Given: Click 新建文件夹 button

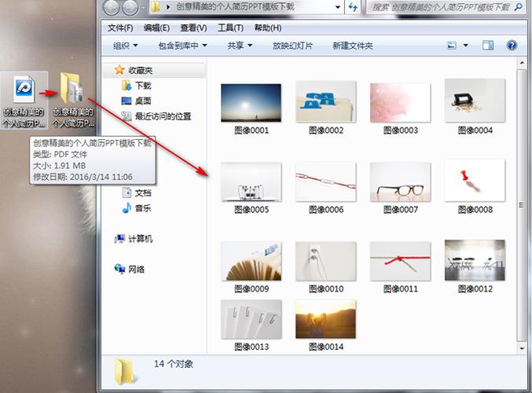Looking at the screenshot, I should [353, 46].
